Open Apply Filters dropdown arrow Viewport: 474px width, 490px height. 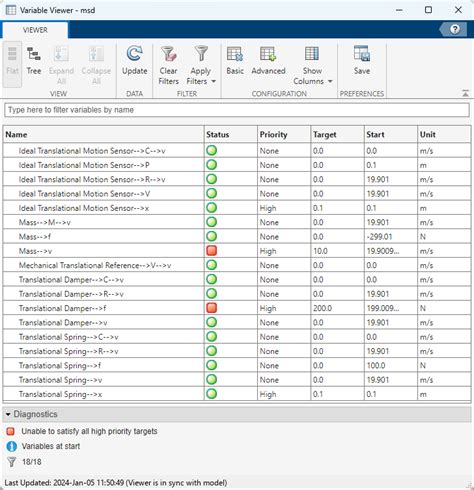(x=214, y=81)
